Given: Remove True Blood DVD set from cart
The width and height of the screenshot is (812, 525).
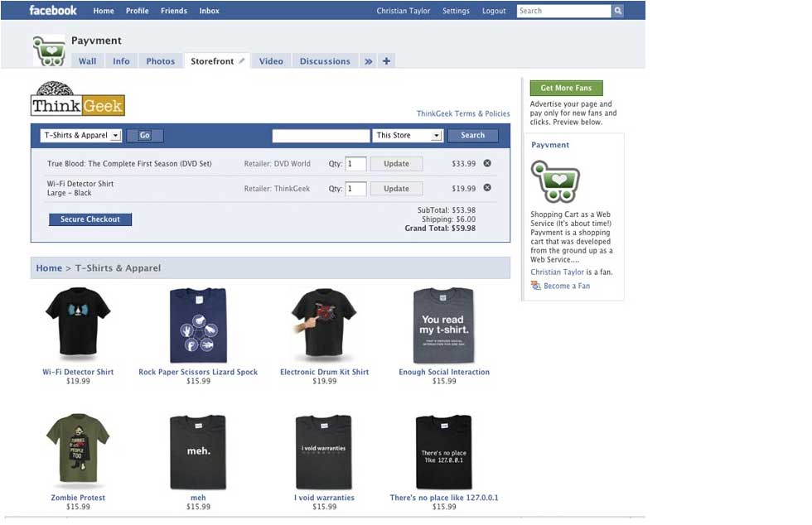Looking at the screenshot, I should (x=487, y=163).
